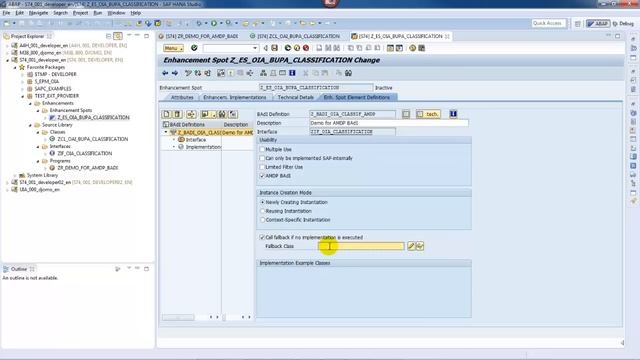Collapse the Source Library folder

[x=30, y=125]
